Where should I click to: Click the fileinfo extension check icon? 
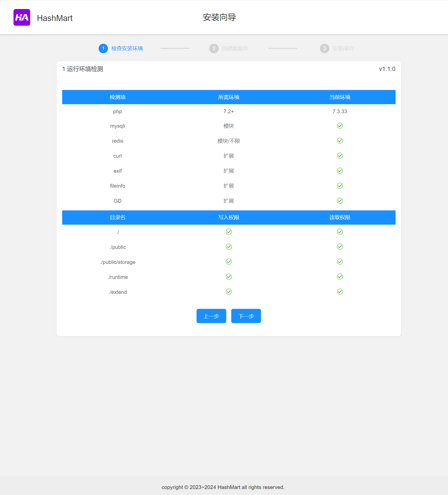340,186
